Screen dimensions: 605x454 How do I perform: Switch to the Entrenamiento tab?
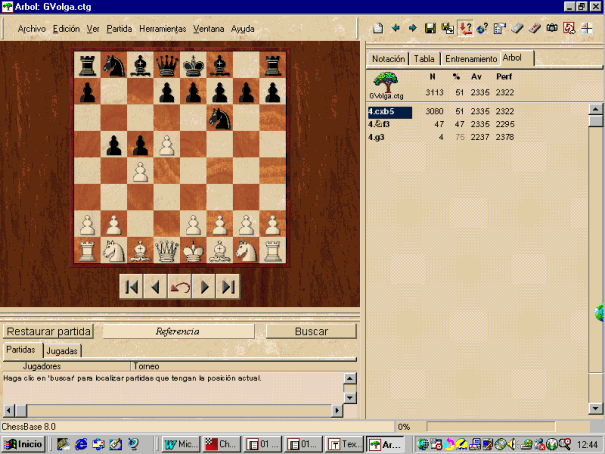[469, 59]
